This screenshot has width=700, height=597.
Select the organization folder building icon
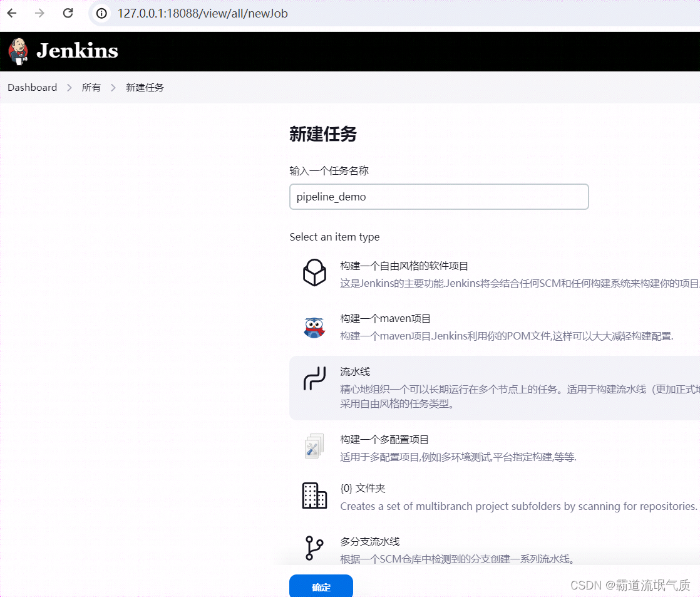coord(314,495)
